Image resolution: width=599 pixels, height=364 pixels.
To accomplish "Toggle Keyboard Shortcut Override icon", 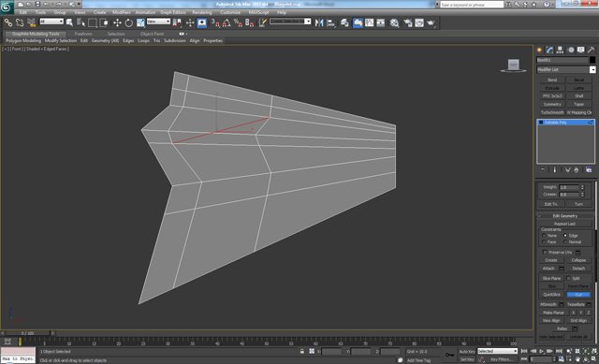I will [x=202, y=22].
